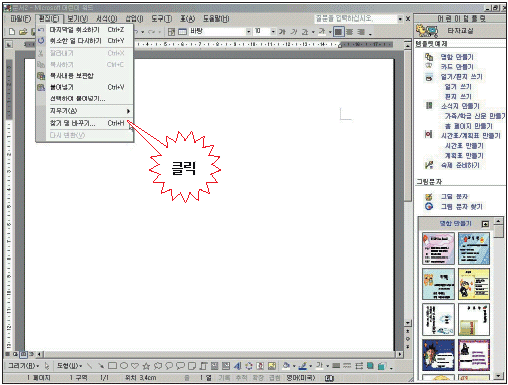This screenshot has width=508, height=385.
Task: Pick the star shape drawing tool
Action: 146,366
